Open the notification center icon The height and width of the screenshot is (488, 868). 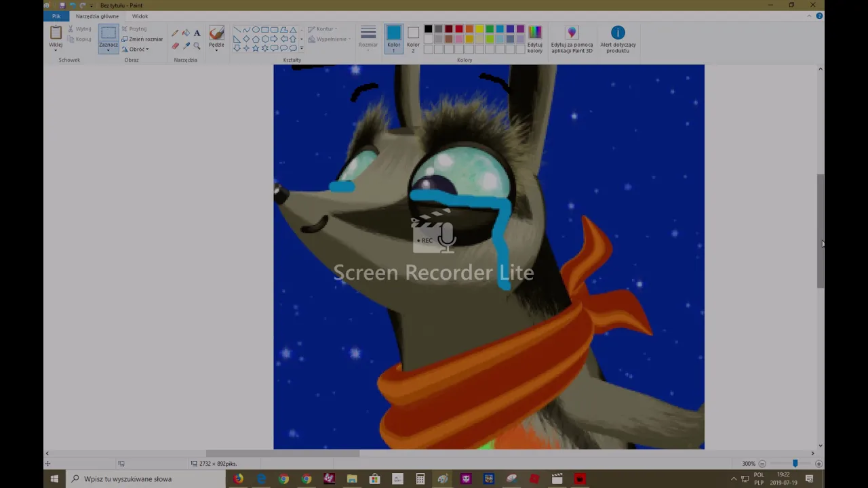click(x=809, y=479)
